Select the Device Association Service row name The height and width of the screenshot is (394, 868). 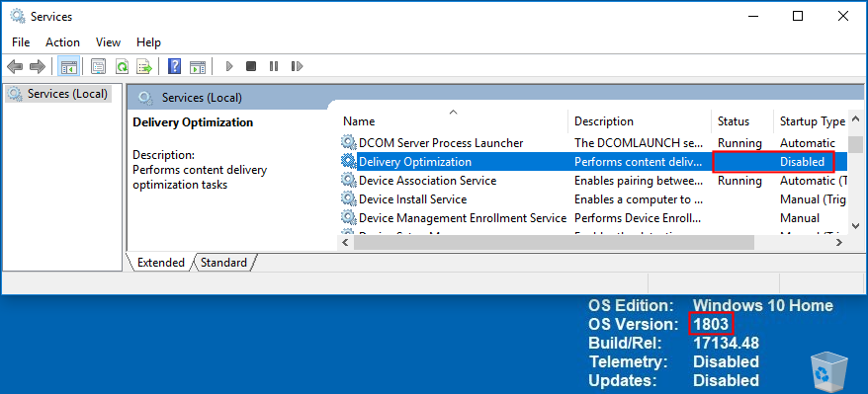427,181
